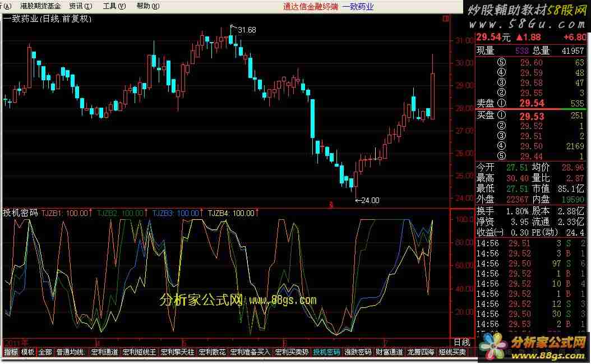The image size is (591, 364).
Task: Click the 换手 value 1.80%
Action: click(517, 211)
